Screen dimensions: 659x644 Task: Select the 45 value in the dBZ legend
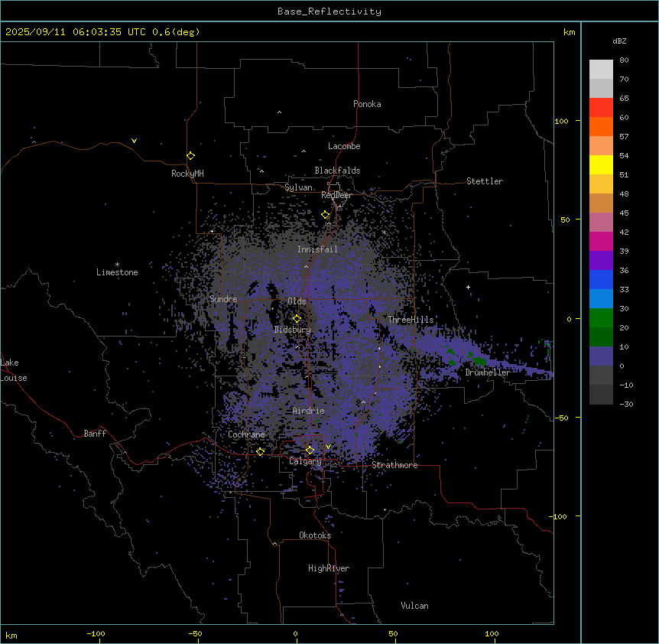pos(624,213)
